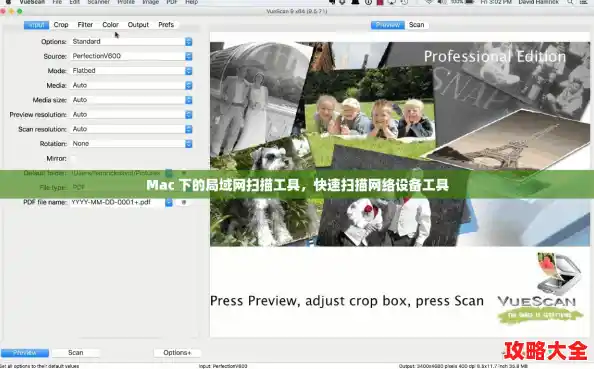Open the Scanner menu
The height and width of the screenshot is (369, 594).
coord(98,2)
